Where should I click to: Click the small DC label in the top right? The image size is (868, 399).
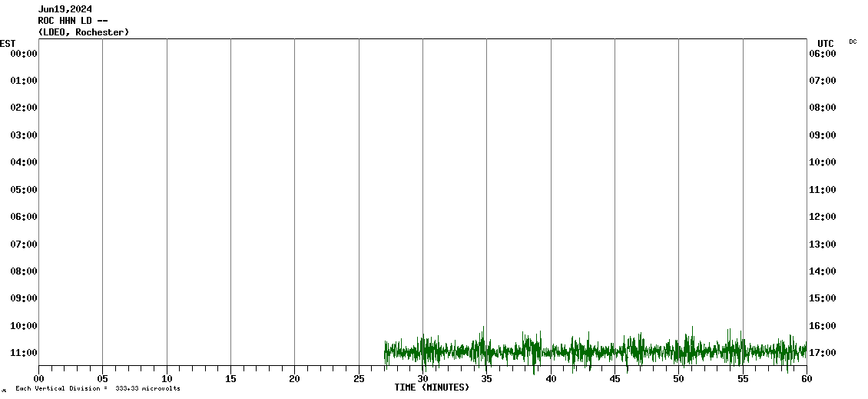tap(853, 42)
